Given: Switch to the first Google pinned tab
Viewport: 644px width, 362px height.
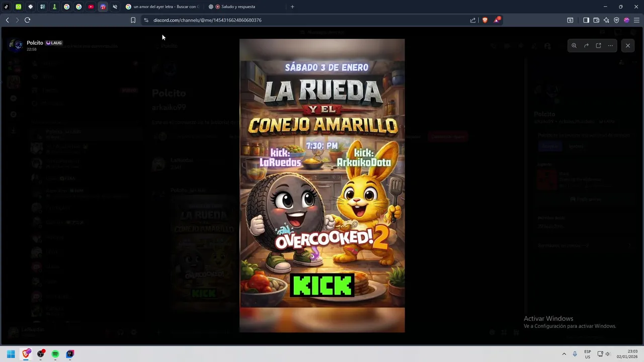Looking at the screenshot, I should [66, 7].
